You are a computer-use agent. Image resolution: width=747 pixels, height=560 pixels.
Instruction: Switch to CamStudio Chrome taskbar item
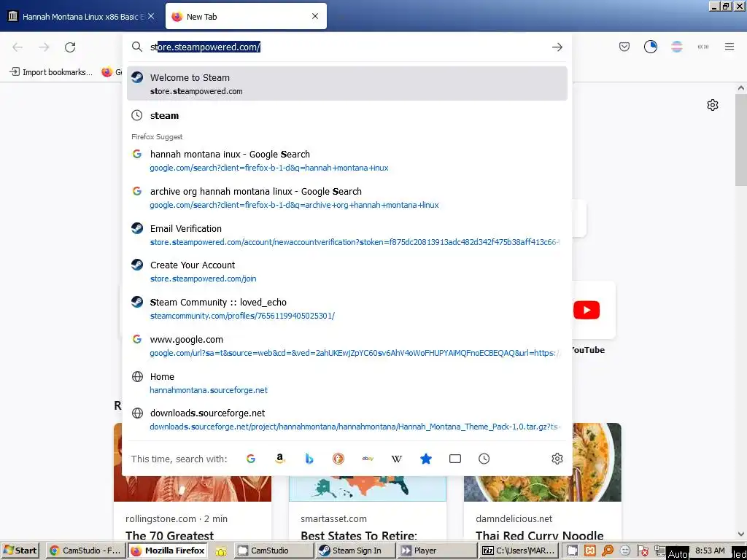tap(86, 551)
